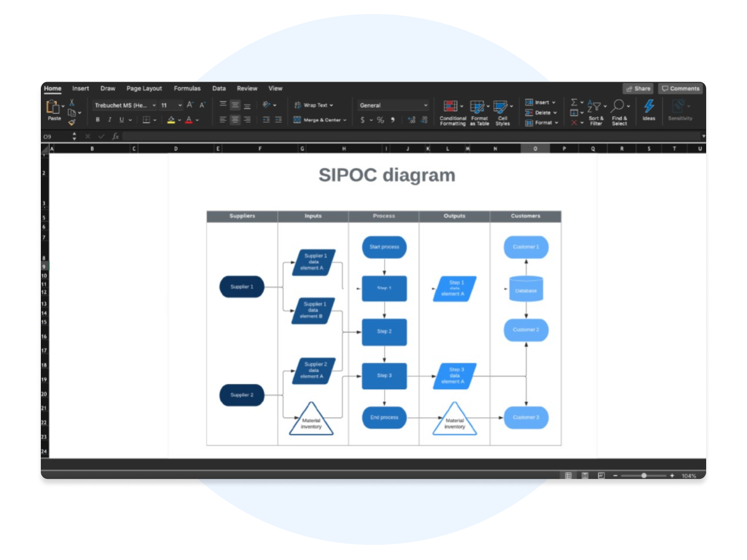The width and height of the screenshot is (747, 560).
Task: Click the Share button
Action: (638, 89)
